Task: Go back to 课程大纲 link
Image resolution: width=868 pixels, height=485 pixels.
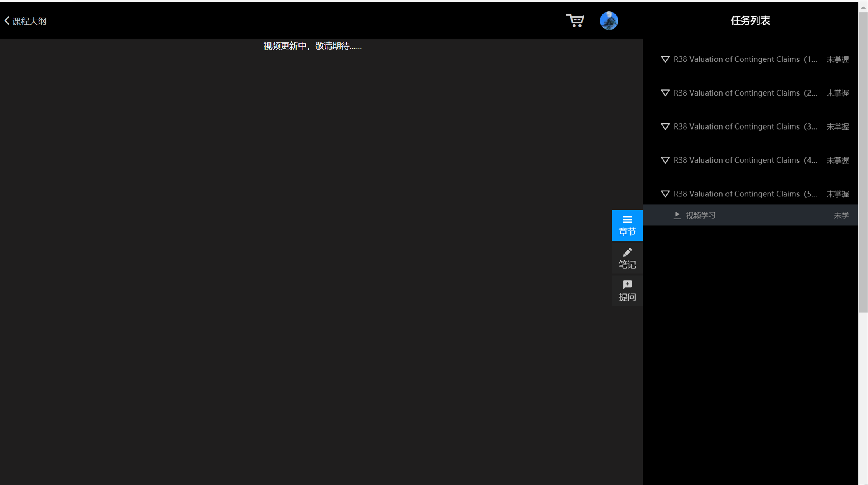Action: pos(30,21)
